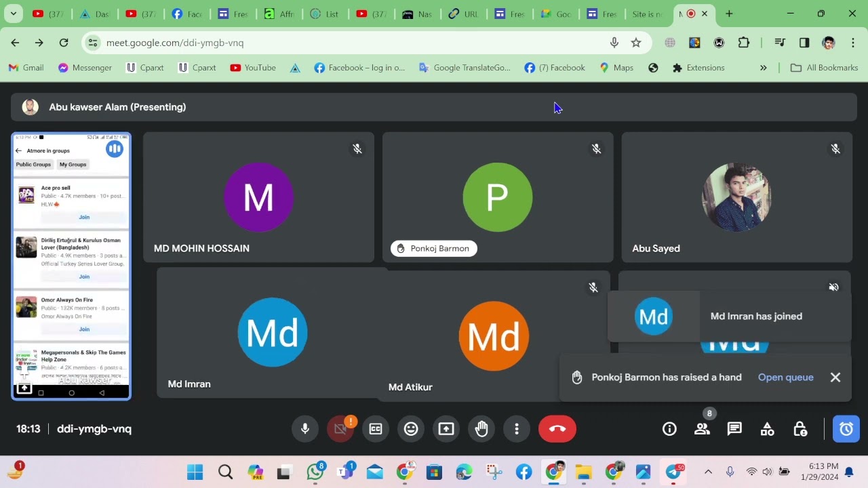868x488 pixels.
Task: Bookmark this page star icon
Action: (x=636, y=43)
